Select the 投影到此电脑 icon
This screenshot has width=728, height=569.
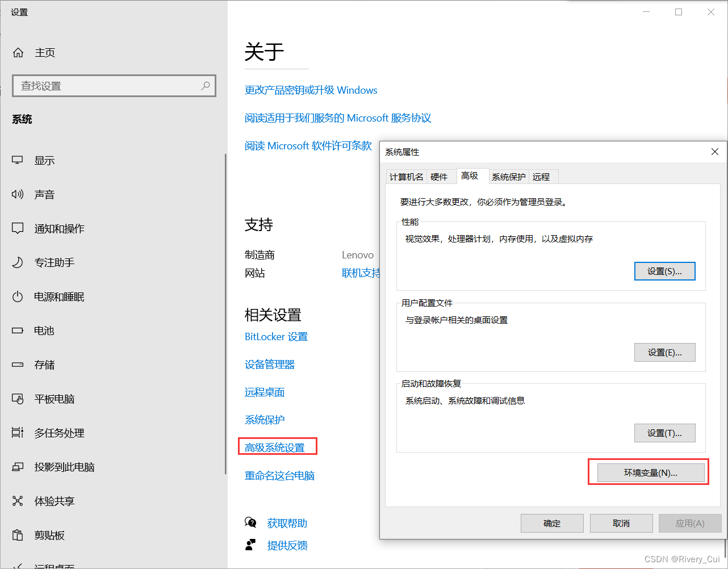click(18, 467)
